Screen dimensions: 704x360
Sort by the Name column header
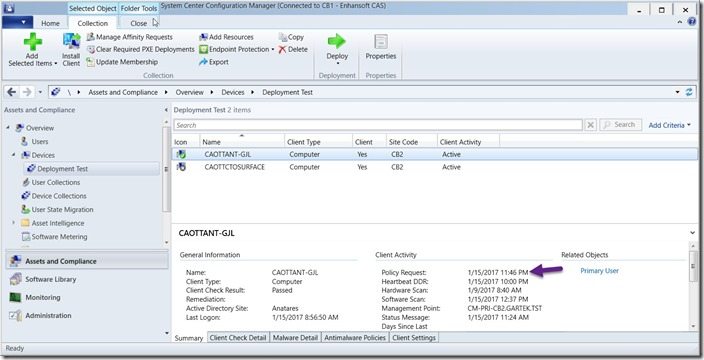pyautogui.click(x=242, y=142)
